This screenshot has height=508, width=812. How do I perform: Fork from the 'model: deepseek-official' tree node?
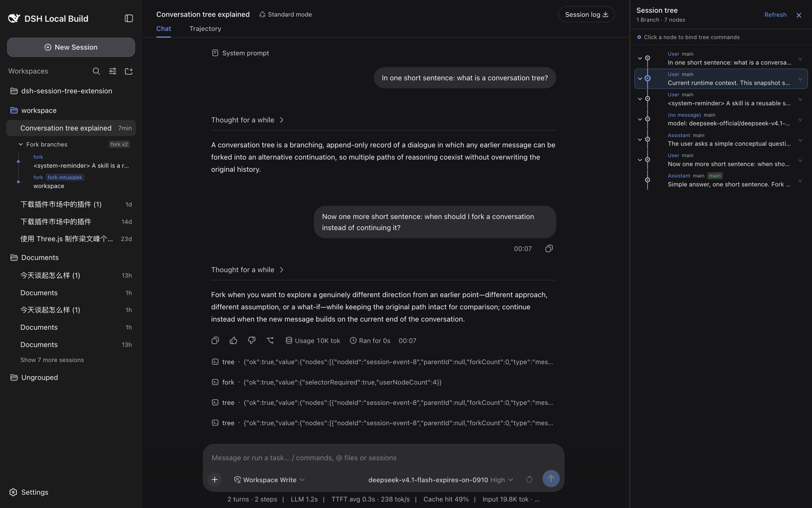coord(800,120)
